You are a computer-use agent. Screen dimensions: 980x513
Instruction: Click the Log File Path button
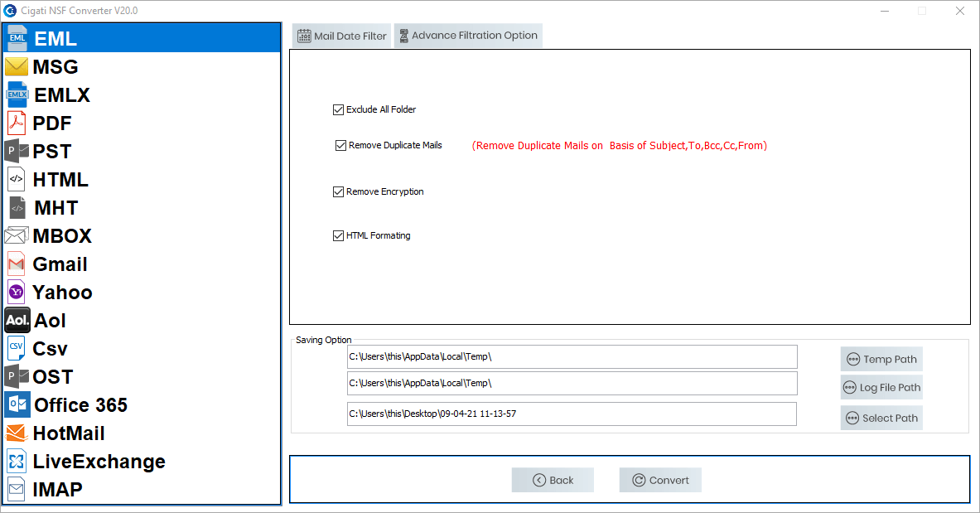[x=881, y=387]
